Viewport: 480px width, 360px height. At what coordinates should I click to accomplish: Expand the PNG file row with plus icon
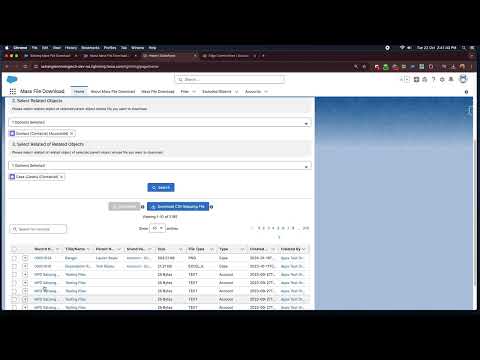pos(25,258)
